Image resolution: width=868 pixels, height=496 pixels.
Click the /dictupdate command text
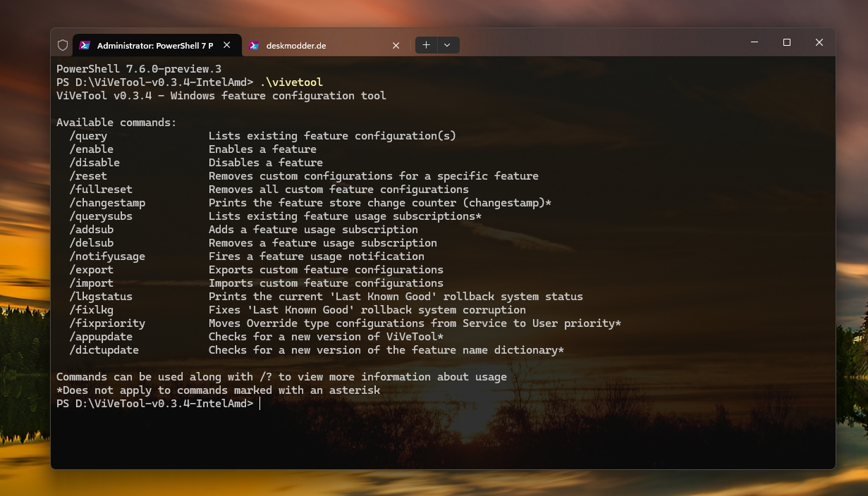click(104, 350)
